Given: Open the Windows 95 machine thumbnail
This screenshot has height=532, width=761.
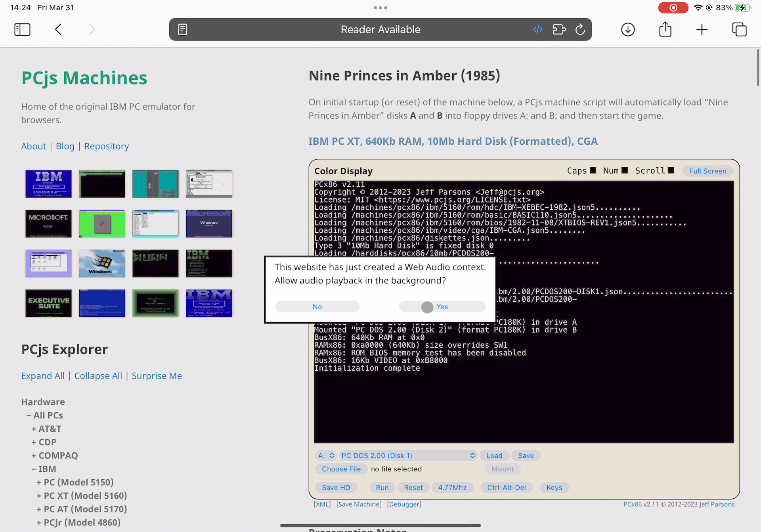Looking at the screenshot, I should point(102,264).
